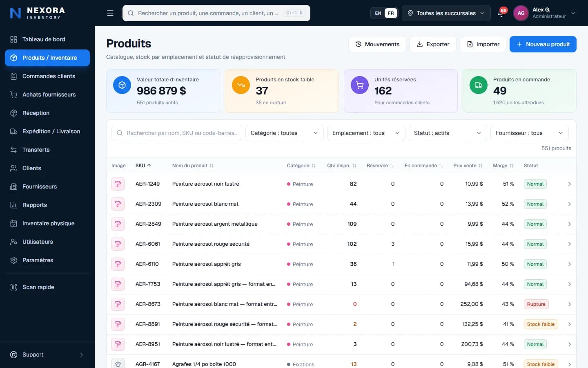Switch language to EN
The image size is (588, 368).
(x=378, y=13)
